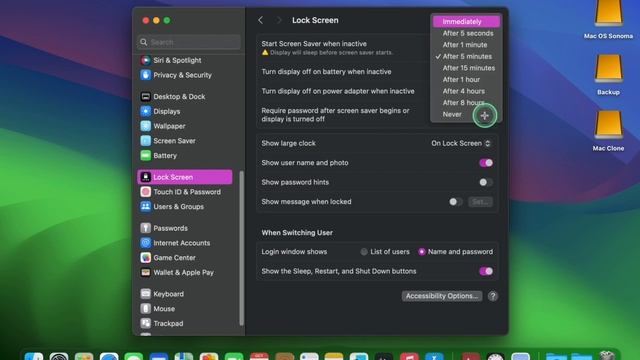Image resolution: width=640 pixels, height=360 pixels.
Task: Select the Desktop & Dock icon
Action: pos(145,97)
